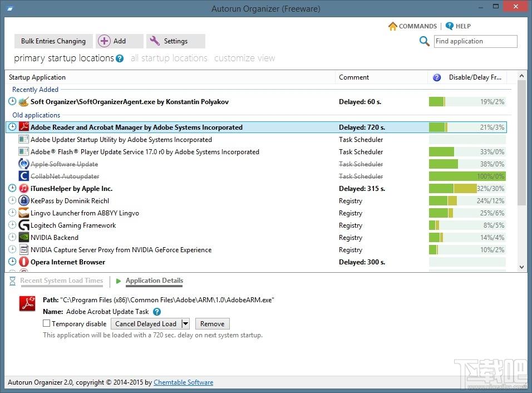Click the Remove button
The width and height of the screenshot is (532, 393).
pos(213,324)
